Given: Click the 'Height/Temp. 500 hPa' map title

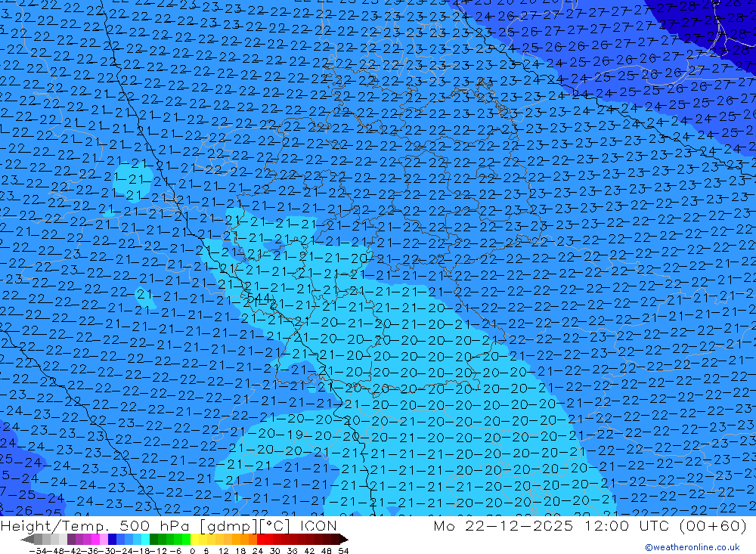Looking at the screenshot, I should click(x=95, y=525).
